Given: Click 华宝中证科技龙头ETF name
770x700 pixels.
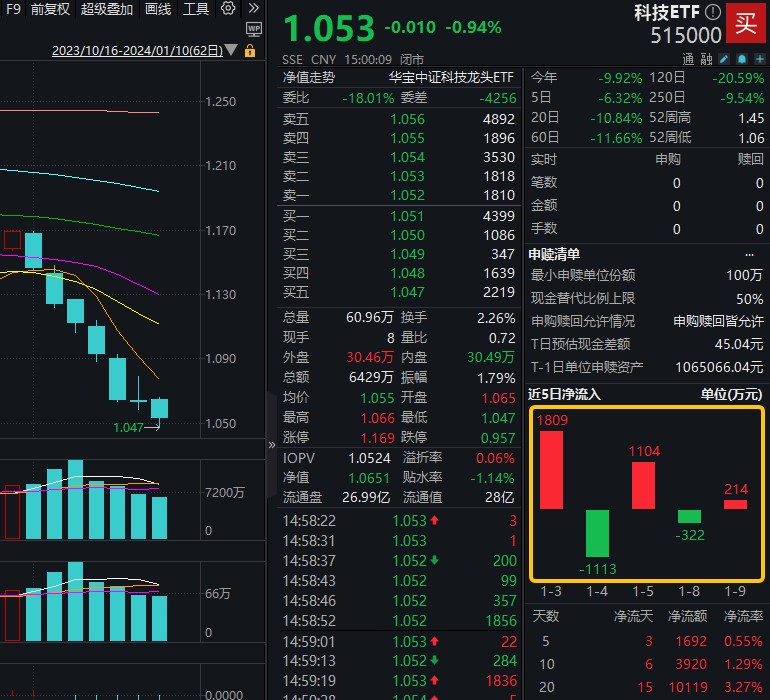Looking at the screenshot, I should tap(451, 77).
